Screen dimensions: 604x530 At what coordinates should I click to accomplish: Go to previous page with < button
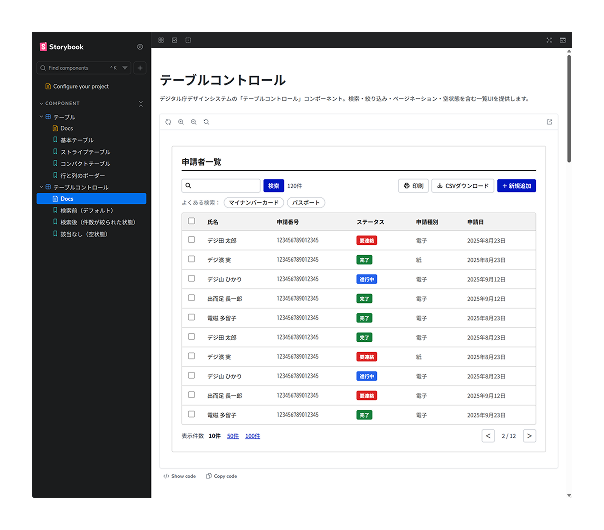pos(488,436)
